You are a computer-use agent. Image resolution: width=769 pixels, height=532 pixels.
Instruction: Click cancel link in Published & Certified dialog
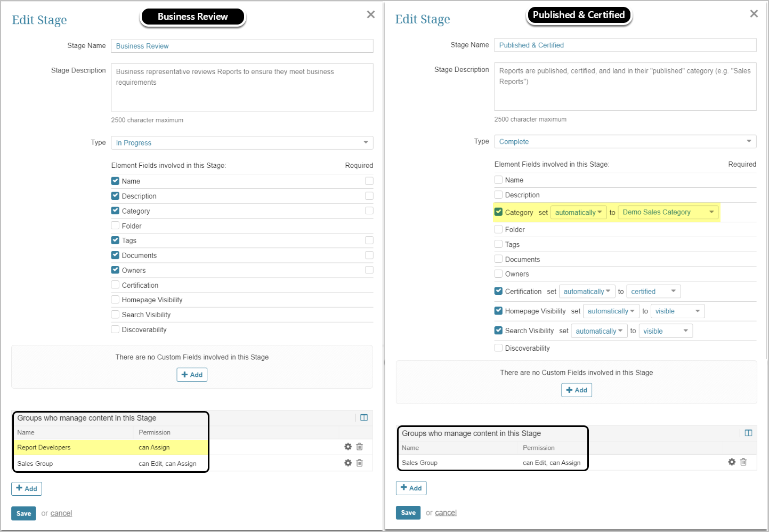click(x=446, y=513)
